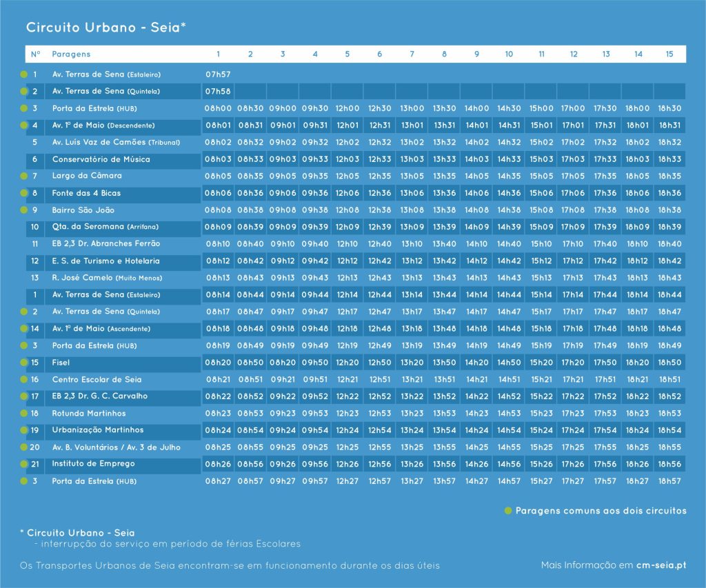Click the 07h58 time cell
Image resolution: width=706 pixels, height=588 pixels.
click(x=218, y=91)
